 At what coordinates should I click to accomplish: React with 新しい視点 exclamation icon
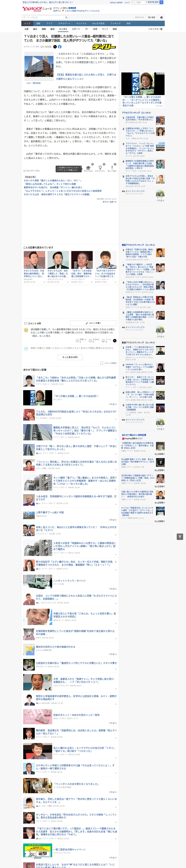tap(112, 168)
